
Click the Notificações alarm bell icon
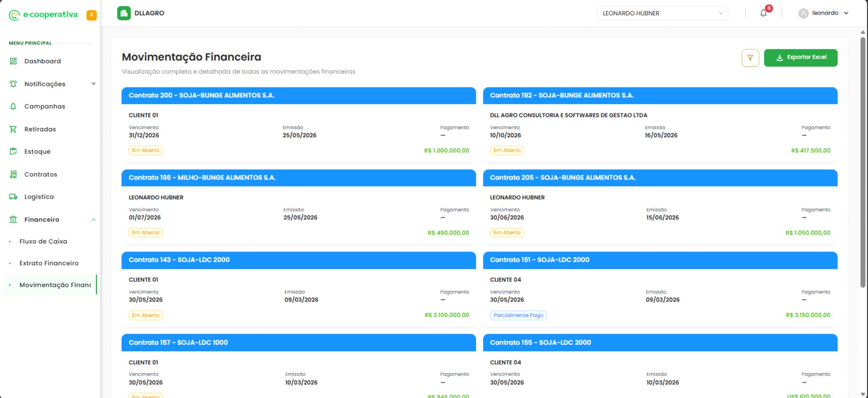[x=13, y=84]
